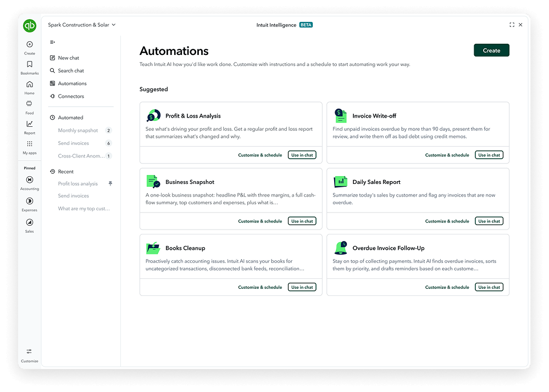
Task: Go to Home in the left rail
Action: click(30, 85)
